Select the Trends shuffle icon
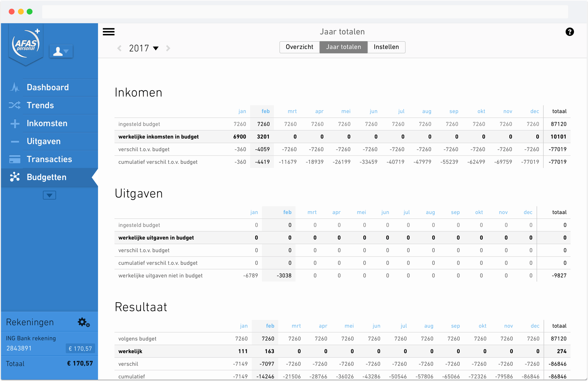Viewport: 588px width, 381px height. 14,105
